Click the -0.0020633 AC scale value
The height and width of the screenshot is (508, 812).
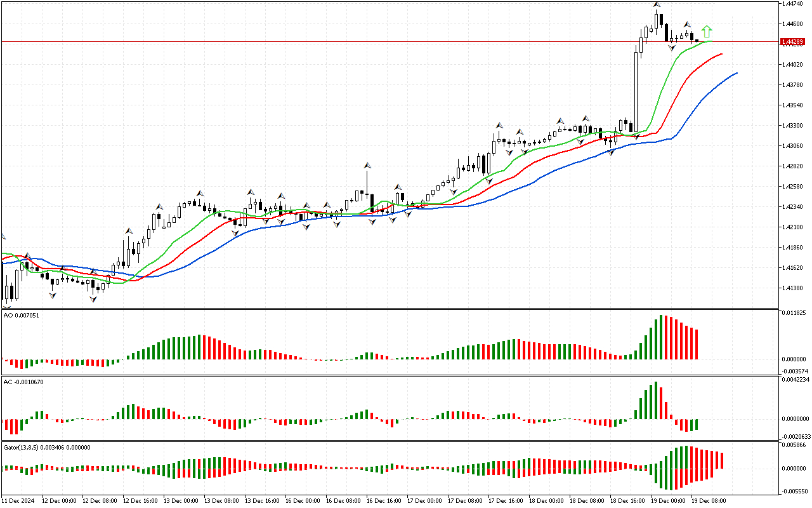(796, 437)
